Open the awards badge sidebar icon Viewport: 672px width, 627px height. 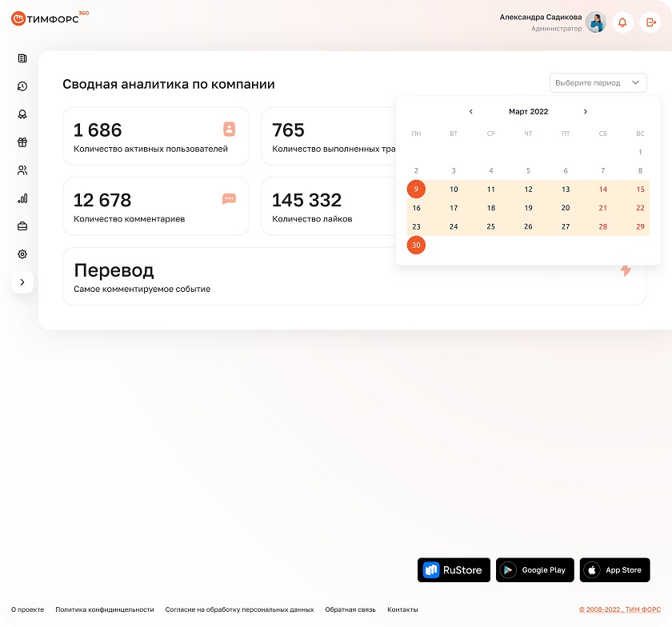(22, 114)
